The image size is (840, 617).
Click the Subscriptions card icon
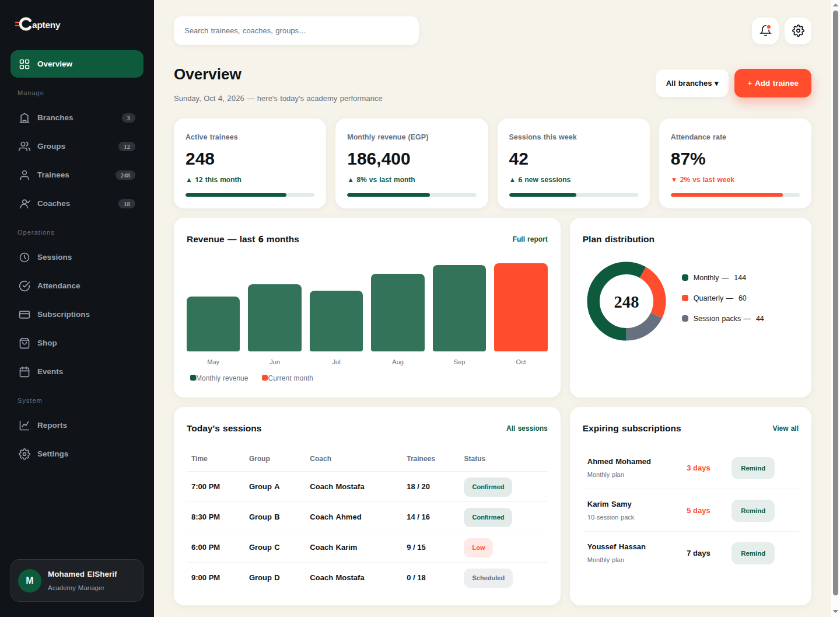click(24, 315)
